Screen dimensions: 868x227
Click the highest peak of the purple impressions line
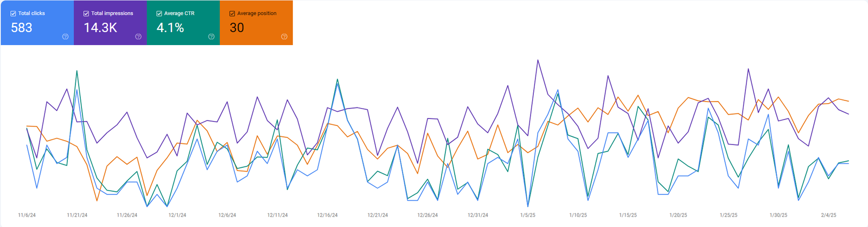538,60
